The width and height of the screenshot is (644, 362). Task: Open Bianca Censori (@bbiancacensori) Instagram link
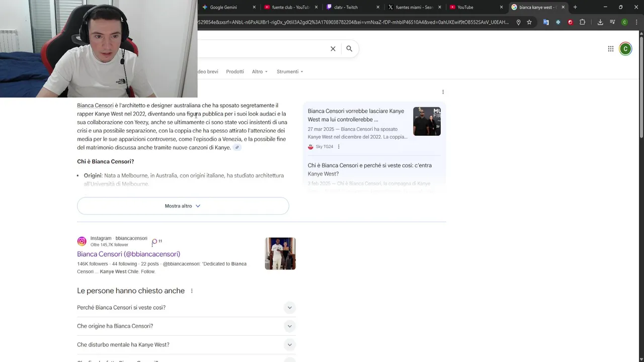(128, 254)
